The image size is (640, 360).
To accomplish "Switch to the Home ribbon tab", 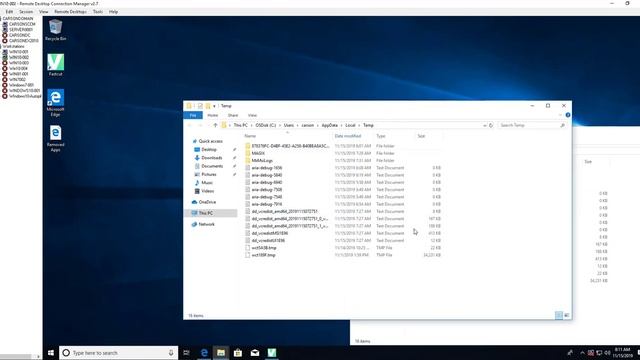I will click(213, 116).
